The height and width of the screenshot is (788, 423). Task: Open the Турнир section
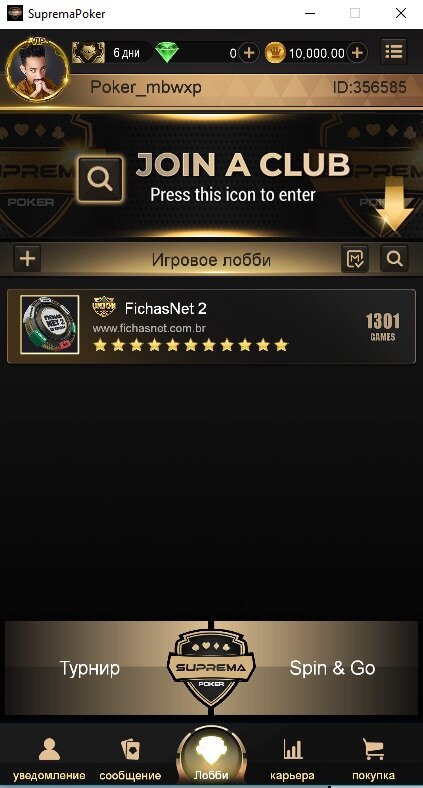tap(90, 668)
